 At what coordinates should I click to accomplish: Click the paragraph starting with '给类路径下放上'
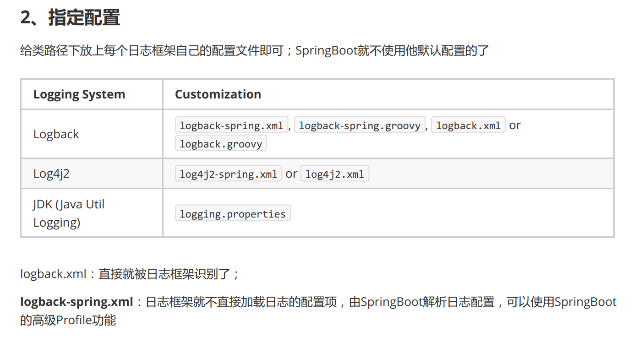[x=255, y=50]
